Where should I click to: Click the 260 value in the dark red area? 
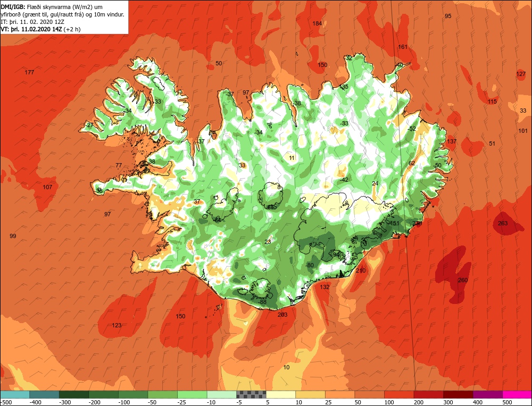click(463, 280)
